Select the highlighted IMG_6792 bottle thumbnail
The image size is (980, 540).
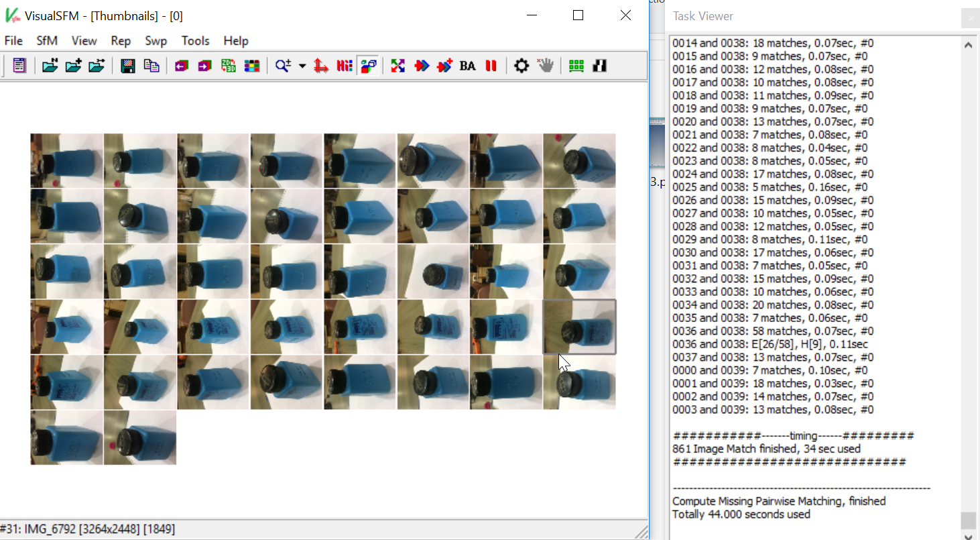click(579, 327)
